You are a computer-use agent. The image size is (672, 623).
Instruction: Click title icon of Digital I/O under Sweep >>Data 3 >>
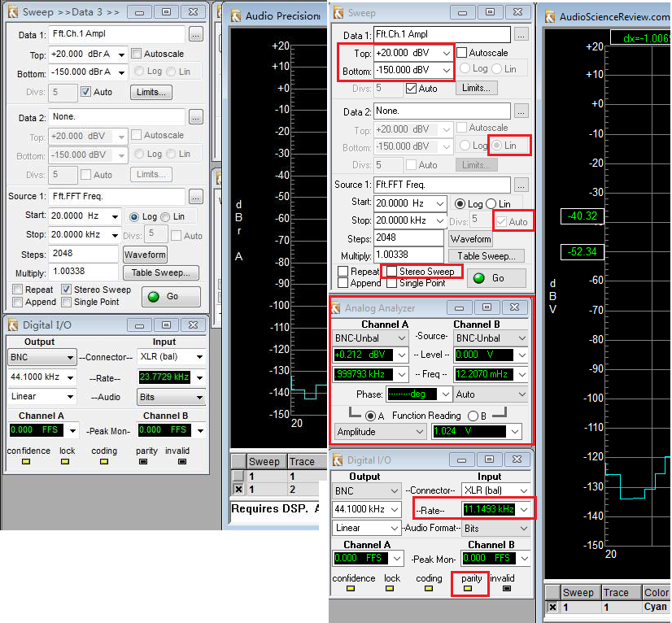(x=13, y=325)
